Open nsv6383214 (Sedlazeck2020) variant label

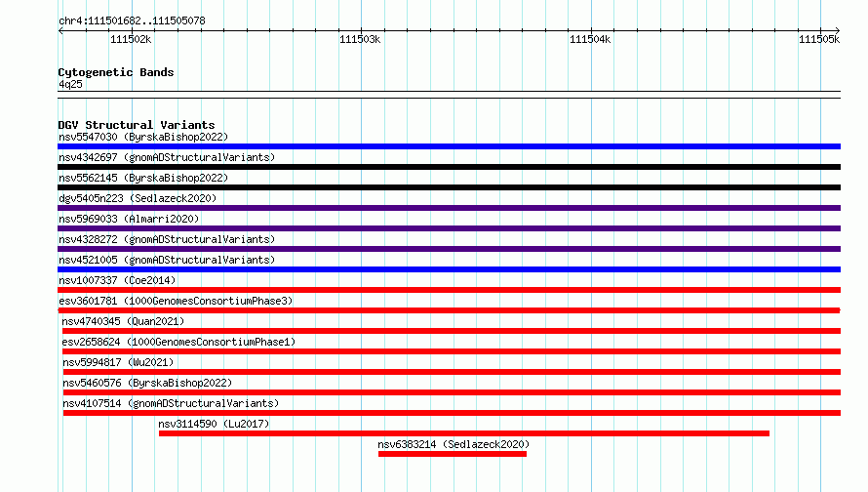[x=454, y=444]
